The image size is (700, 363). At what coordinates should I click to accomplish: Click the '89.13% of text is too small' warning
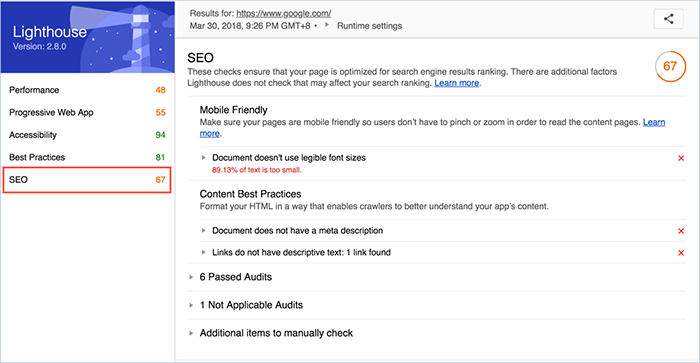coord(257,170)
